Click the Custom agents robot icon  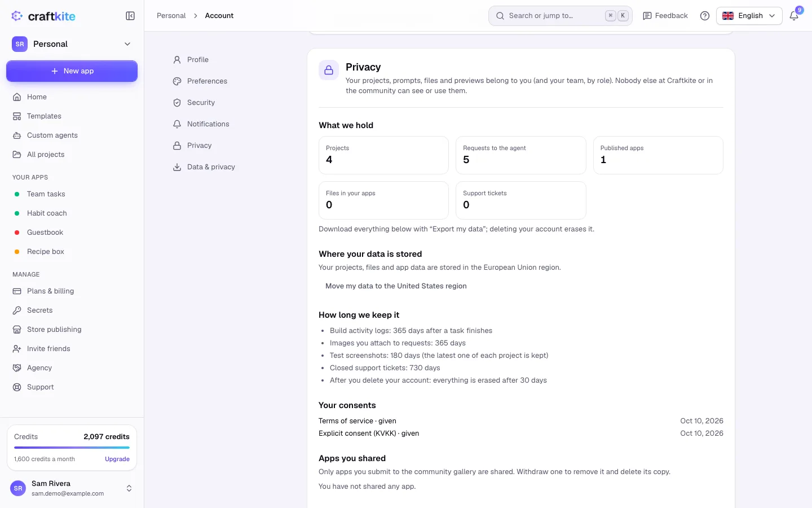click(x=17, y=135)
